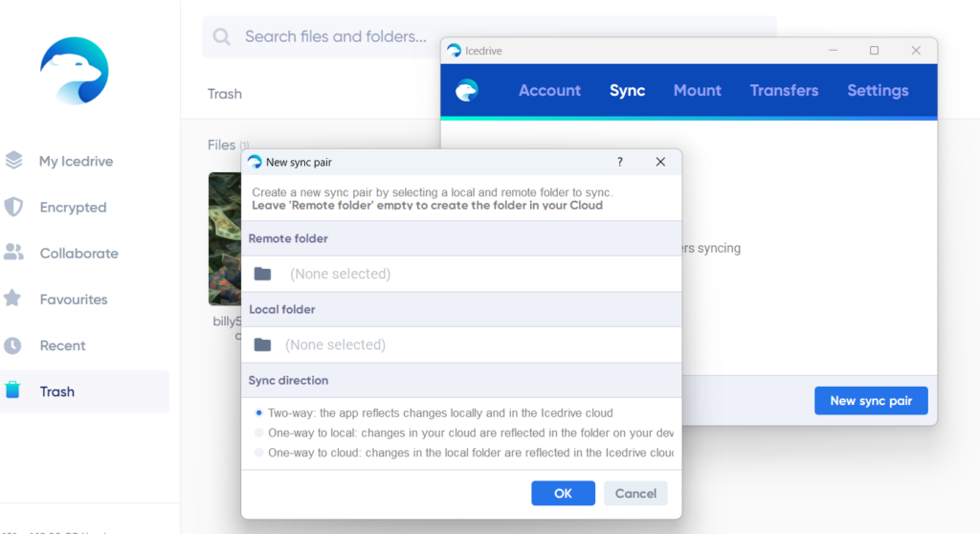
Task: Click the Remote folder folder icon
Action: (x=262, y=274)
